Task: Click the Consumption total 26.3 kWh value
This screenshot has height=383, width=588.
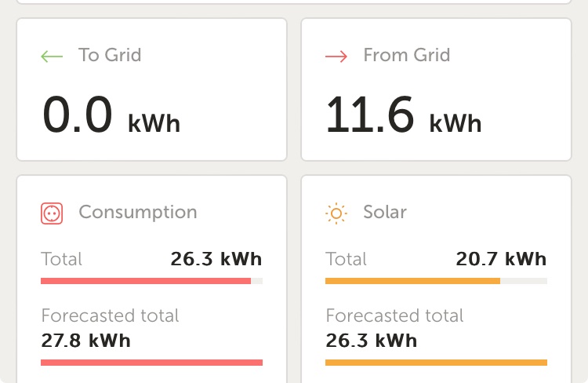Action: pos(216,259)
